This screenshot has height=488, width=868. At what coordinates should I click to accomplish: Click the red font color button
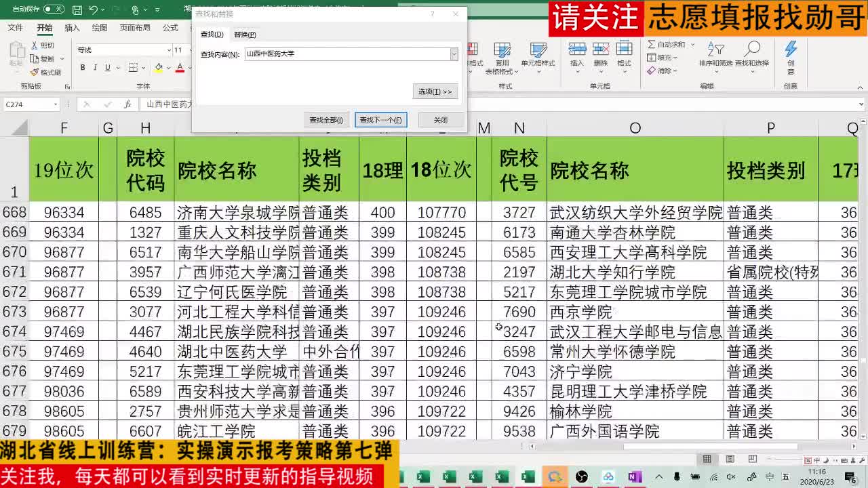[180, 68]
